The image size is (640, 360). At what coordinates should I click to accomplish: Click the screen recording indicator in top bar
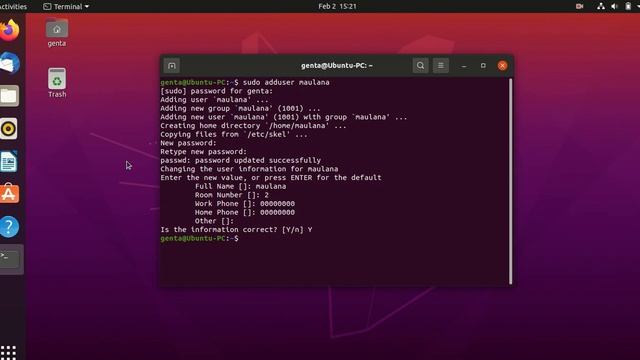(579, 6)
